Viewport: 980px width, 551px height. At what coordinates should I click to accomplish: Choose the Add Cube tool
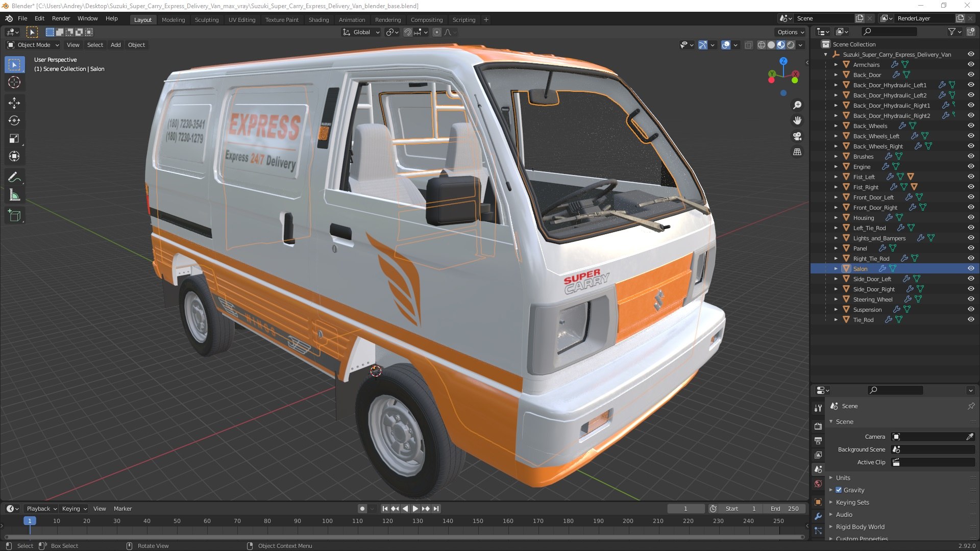[x=14, y=215]
